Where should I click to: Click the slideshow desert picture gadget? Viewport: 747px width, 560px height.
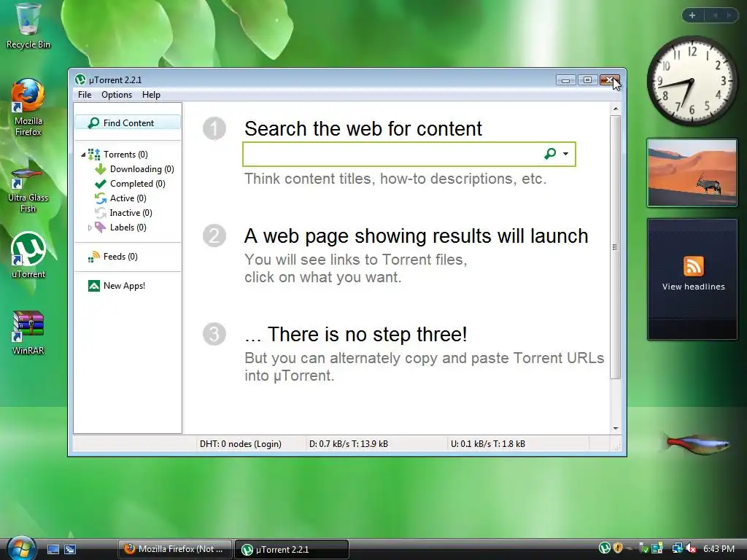[x=692, y=173]
